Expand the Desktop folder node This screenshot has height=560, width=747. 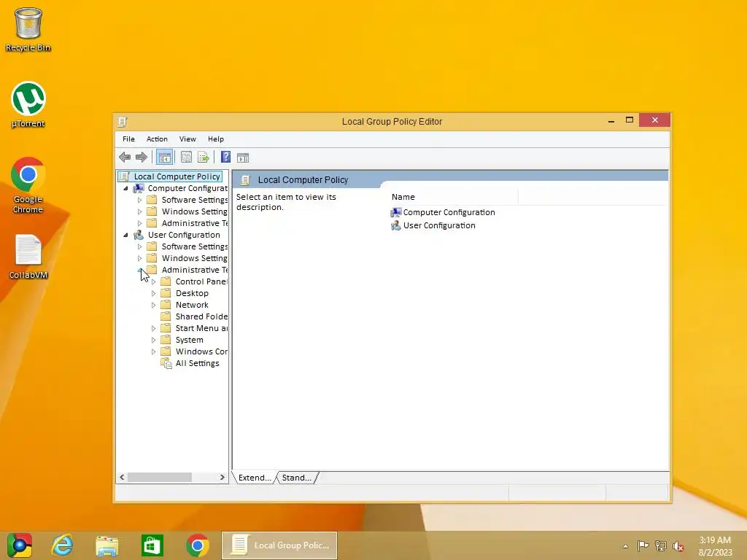click(x=153, y=293)
